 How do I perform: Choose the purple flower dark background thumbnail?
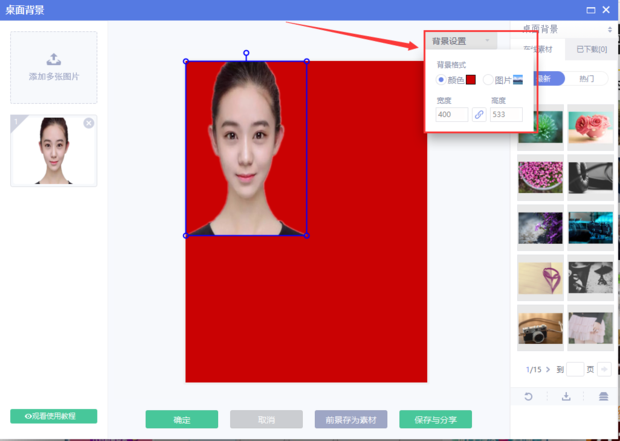click(x=540, y=228)
